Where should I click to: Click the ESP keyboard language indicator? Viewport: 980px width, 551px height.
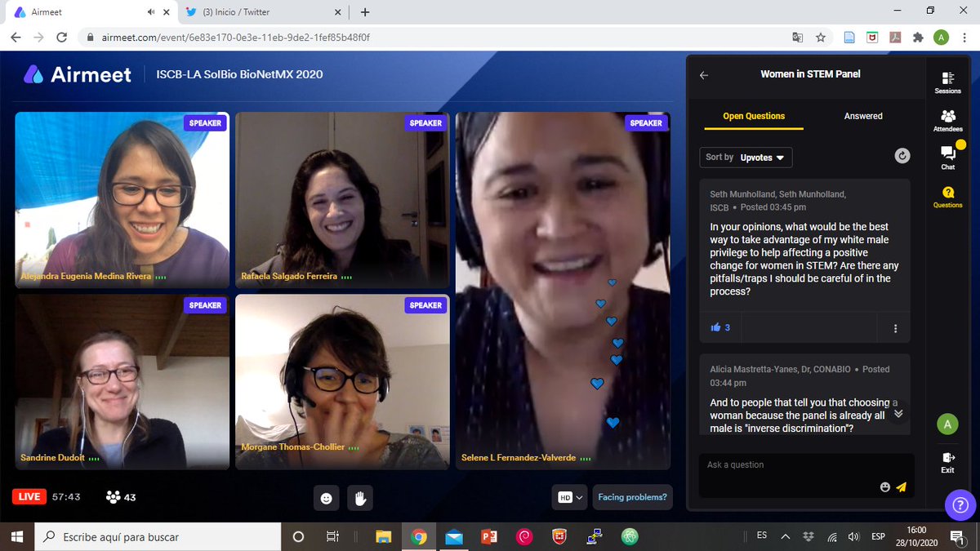pyautogui.click(x=878, y=536)
